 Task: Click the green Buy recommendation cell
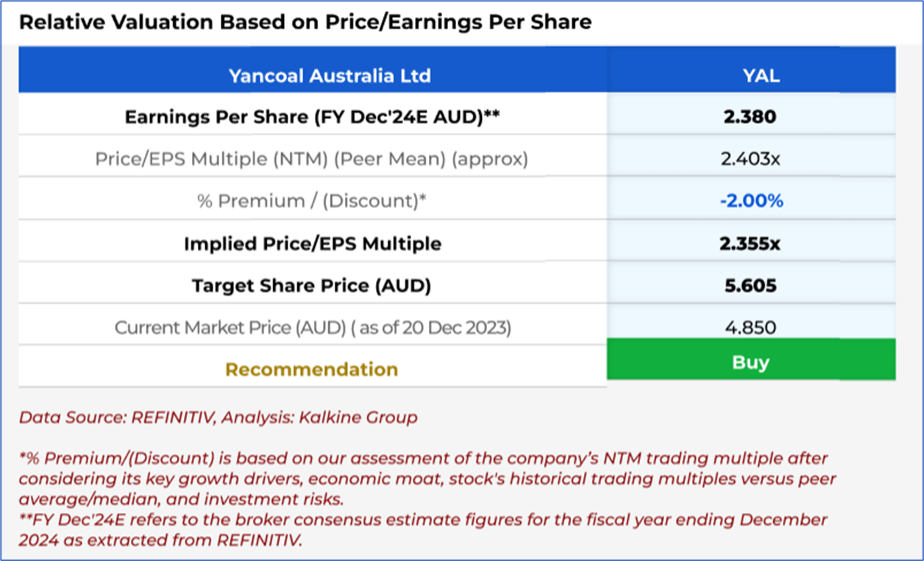[750, 361]
